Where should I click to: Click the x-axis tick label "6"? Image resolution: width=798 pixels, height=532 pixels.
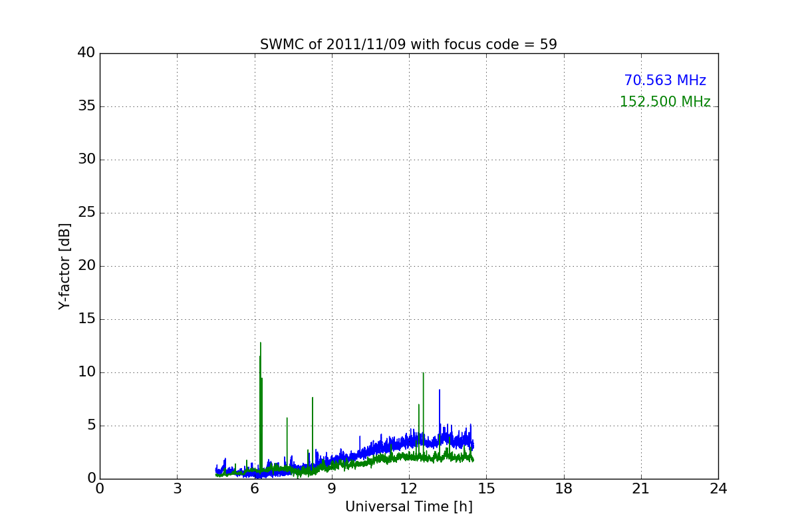[x=255, y=489]
